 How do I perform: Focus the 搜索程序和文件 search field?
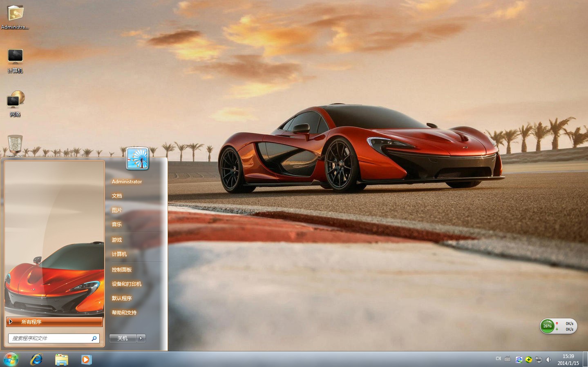pos(54,338)
